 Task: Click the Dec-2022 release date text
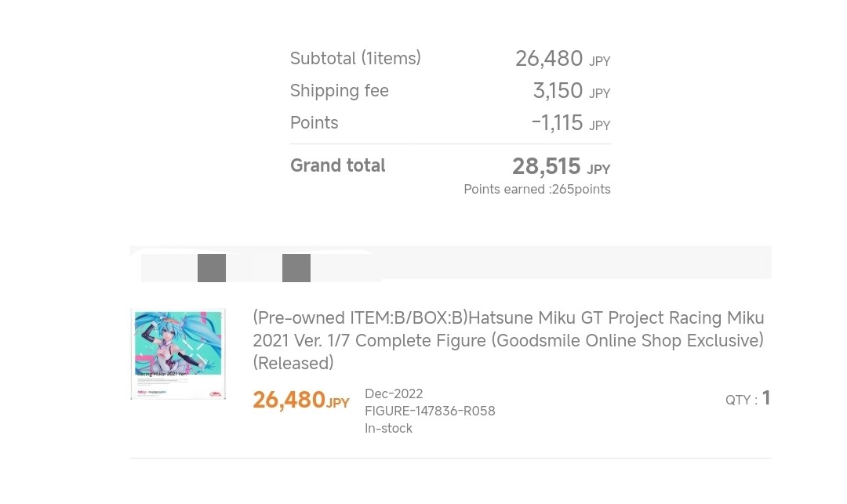point(394,393)
